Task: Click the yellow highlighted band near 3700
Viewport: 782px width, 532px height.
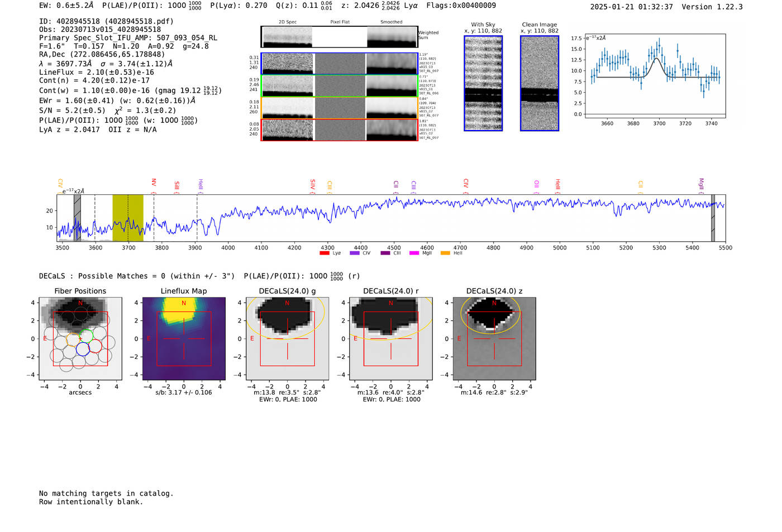Action: tap(128, 218)
